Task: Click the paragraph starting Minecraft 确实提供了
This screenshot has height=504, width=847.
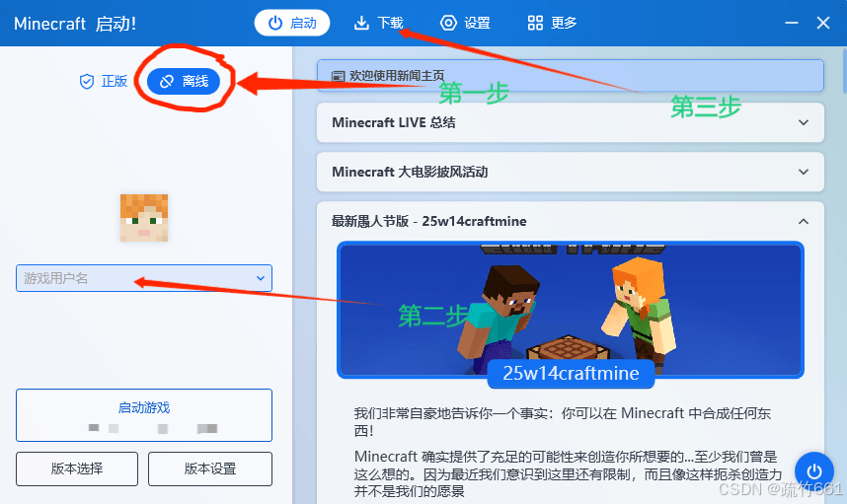Action: (x=569, y=473)
